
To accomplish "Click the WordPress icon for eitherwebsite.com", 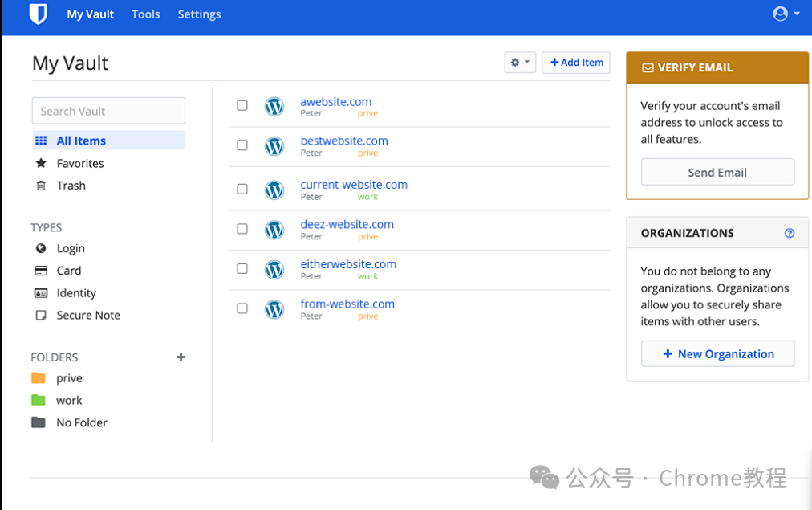I will (x=274, y=270).
